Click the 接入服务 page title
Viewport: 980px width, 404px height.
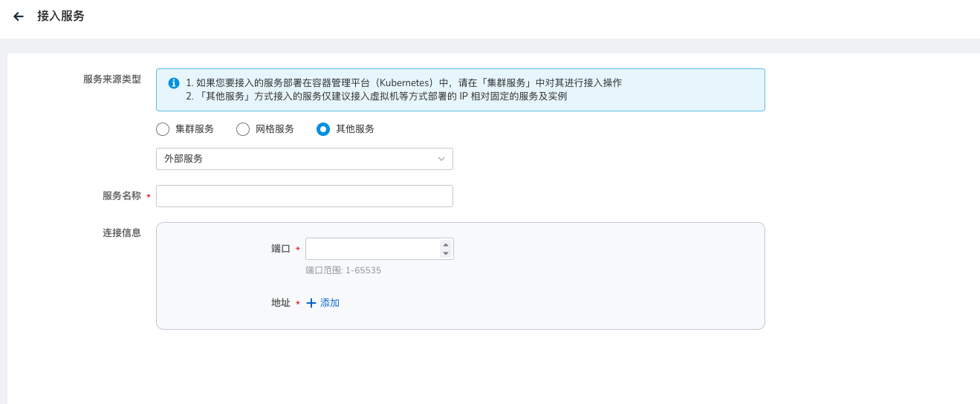coord(61,16)
